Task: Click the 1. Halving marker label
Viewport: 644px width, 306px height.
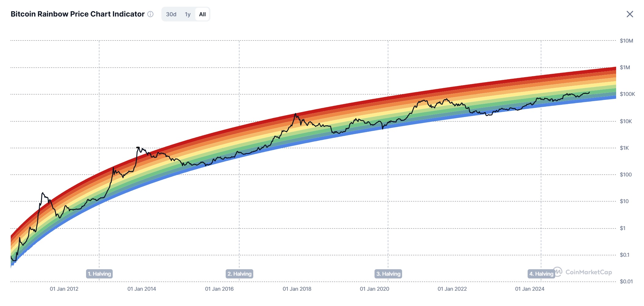Action: coord(99,274)
